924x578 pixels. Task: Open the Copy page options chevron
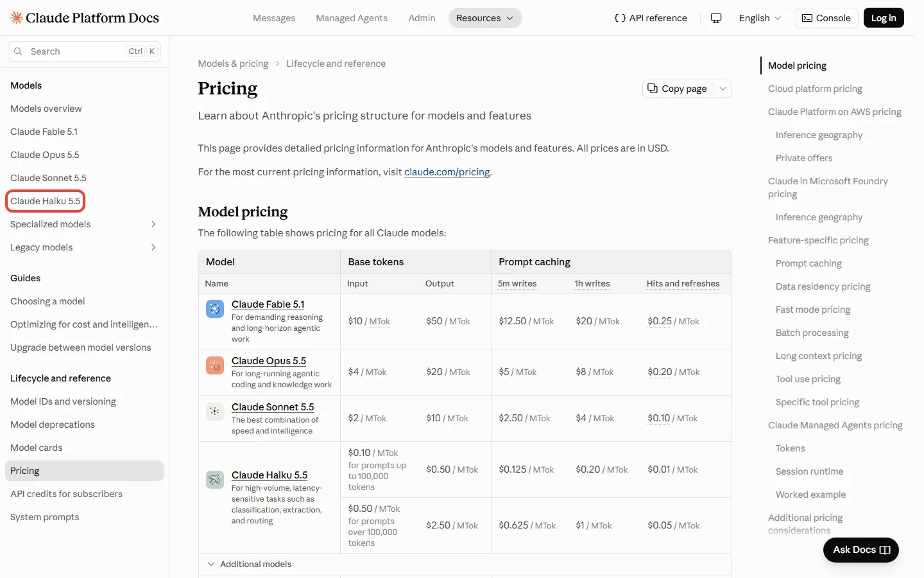tap(723, 89)
